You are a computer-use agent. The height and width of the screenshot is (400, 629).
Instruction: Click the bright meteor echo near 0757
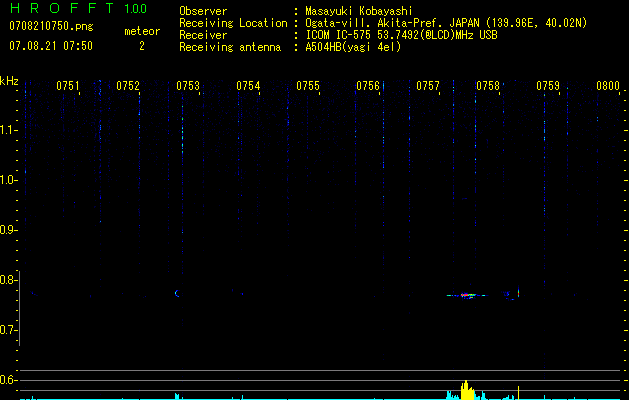click(x=468, y=296)
